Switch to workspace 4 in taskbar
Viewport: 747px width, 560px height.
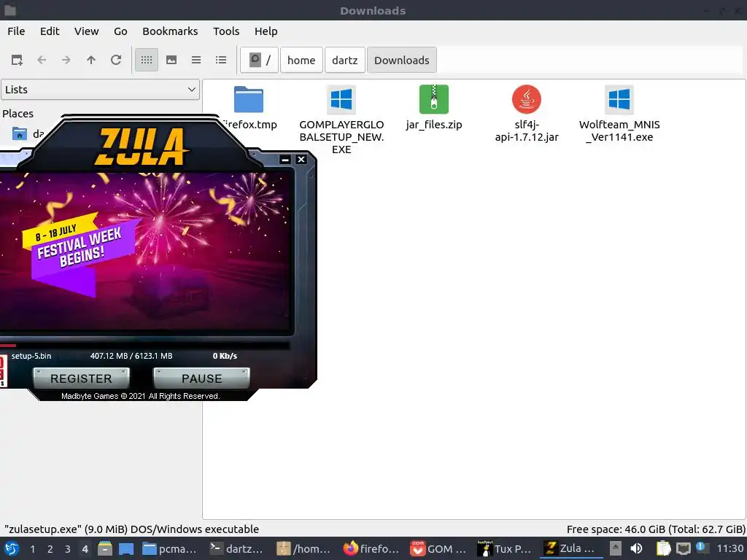pyautogui.click(x=85, y=549)
